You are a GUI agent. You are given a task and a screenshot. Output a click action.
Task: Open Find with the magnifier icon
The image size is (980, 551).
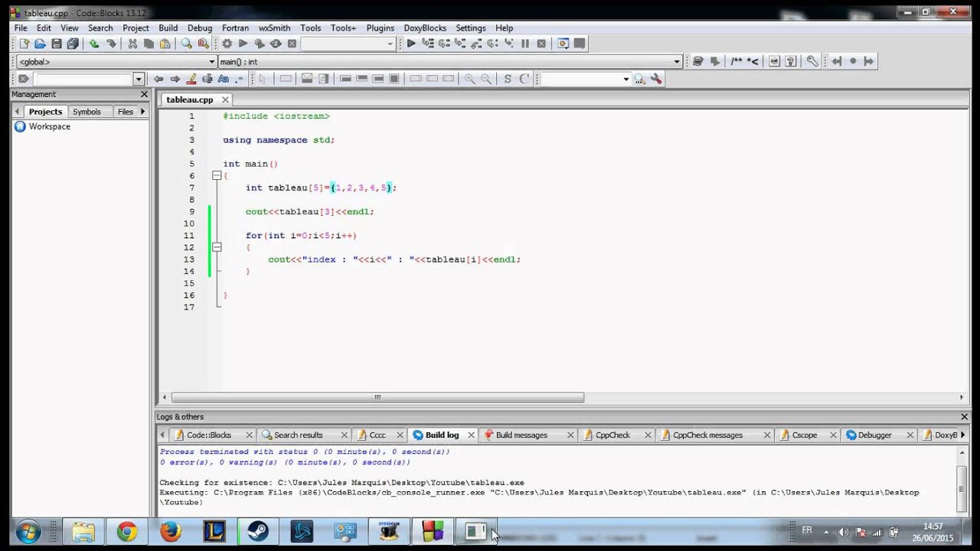tap(187, 44)
